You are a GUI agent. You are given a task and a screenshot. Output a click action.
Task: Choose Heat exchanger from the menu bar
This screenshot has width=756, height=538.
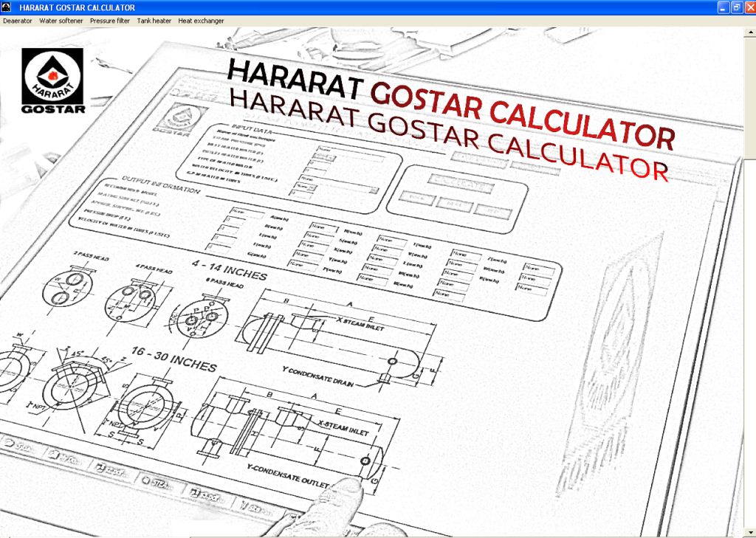[200, 21]
